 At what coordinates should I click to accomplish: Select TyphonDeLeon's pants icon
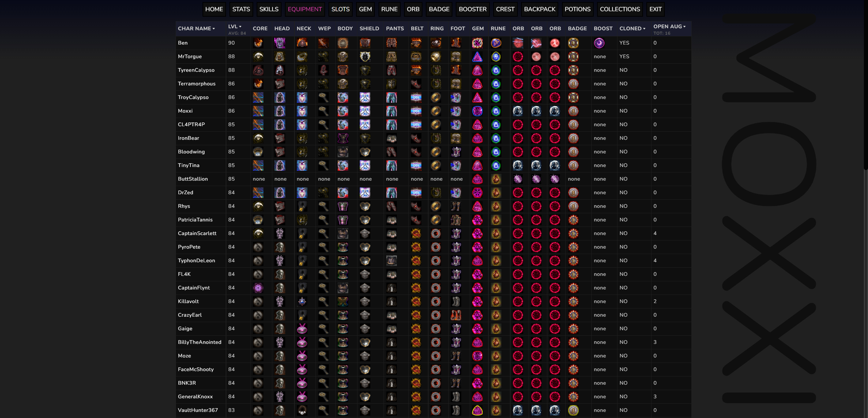point(391,261)
